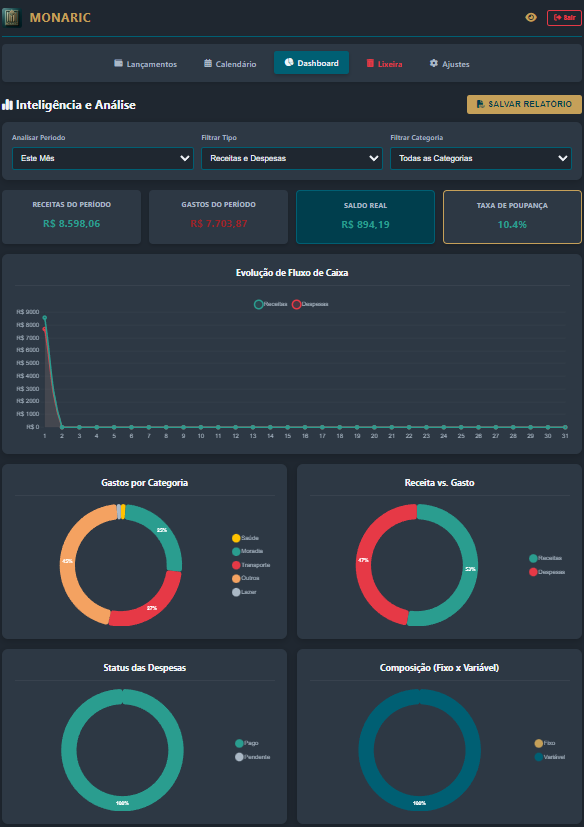
Task: Toggle Lazer legend in Gastos por Categoria
Action: (x=244, y=592)
